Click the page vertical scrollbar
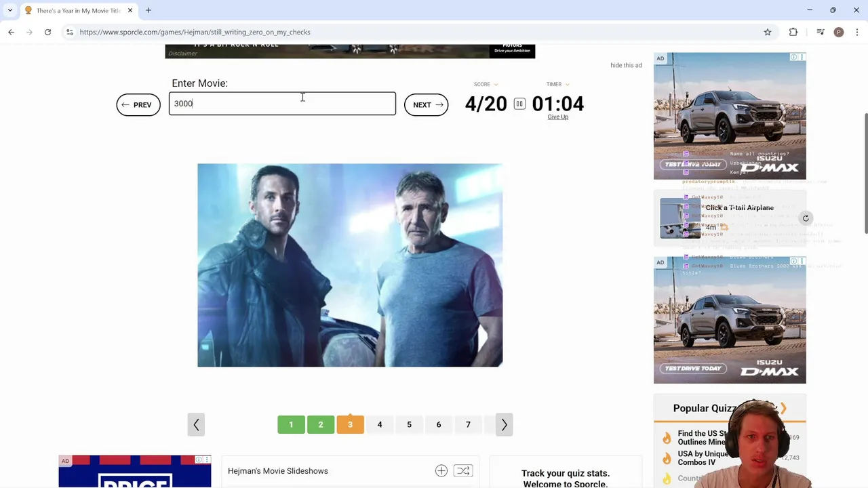868x488 pixels. (865, 174)
